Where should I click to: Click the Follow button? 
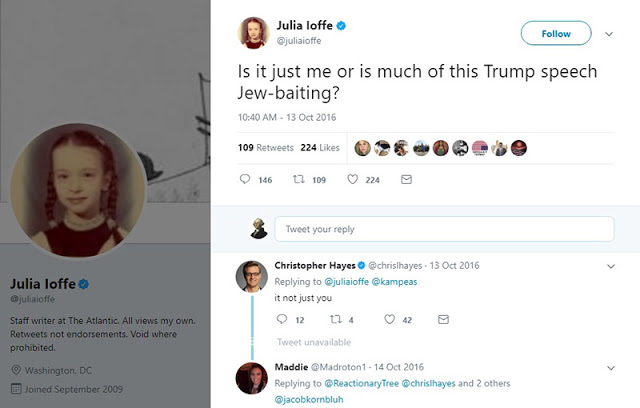[556, 33]
